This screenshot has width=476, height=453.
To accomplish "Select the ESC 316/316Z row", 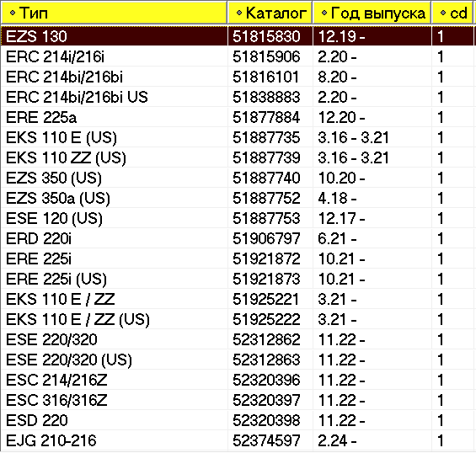I will (x=238, y=400).
